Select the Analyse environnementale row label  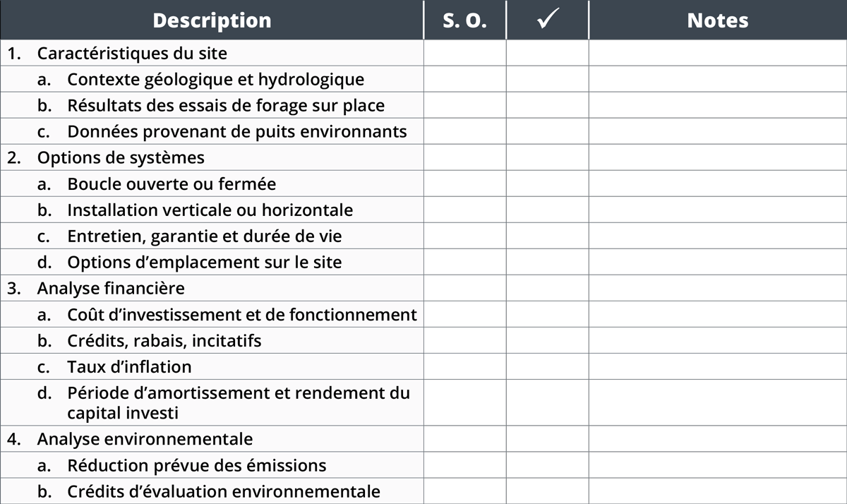(145, 439)
